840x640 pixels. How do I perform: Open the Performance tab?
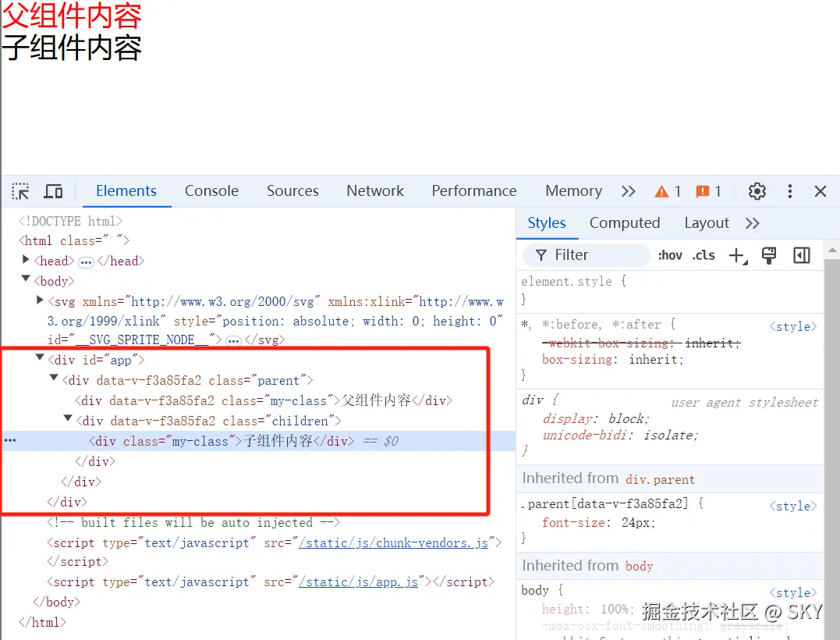click(x=474, y=190)
